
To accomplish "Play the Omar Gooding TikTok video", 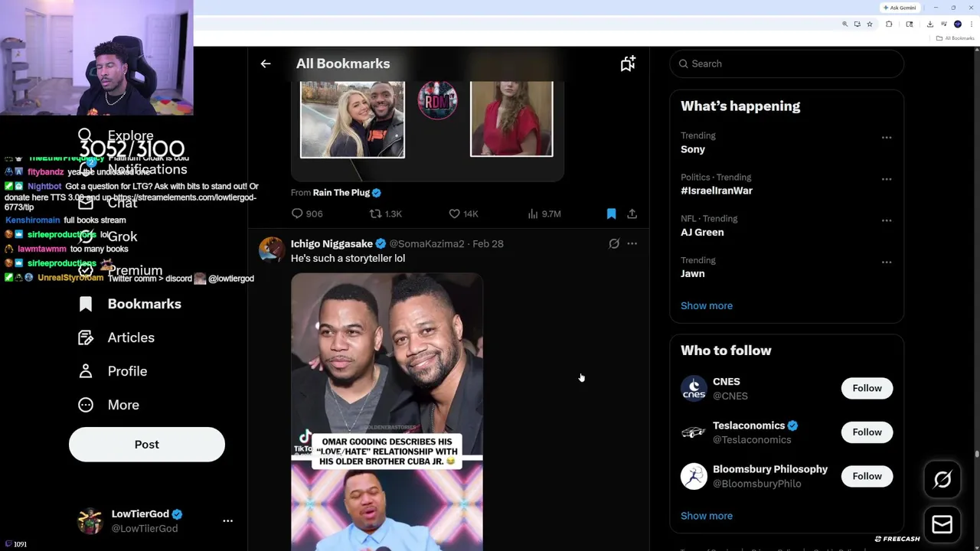I will pyautogui.click(x=387, y=412).
